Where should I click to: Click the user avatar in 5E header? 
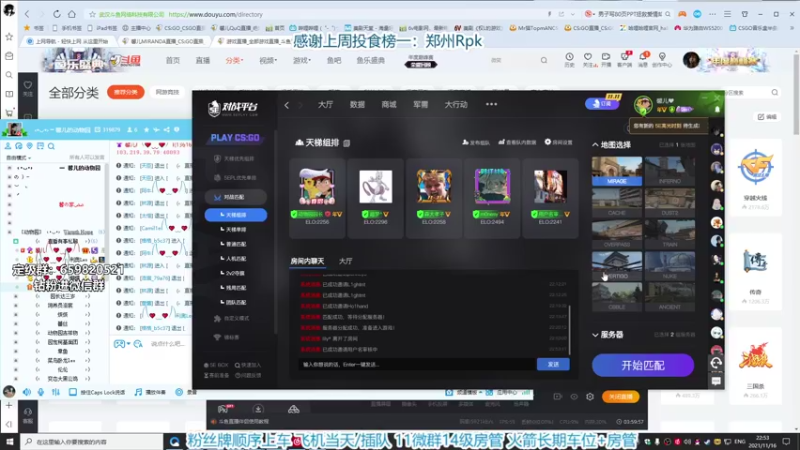pyautogui.click(x=643, y=105)
